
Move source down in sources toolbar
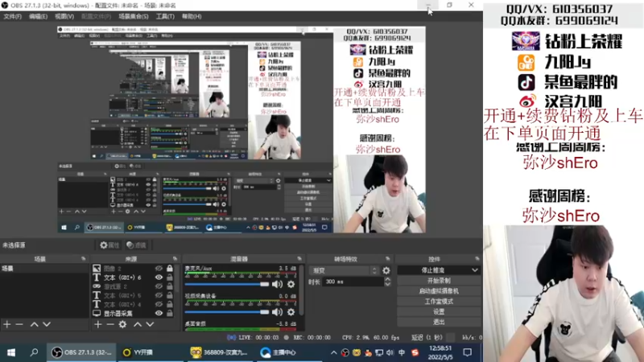(151, 324)
